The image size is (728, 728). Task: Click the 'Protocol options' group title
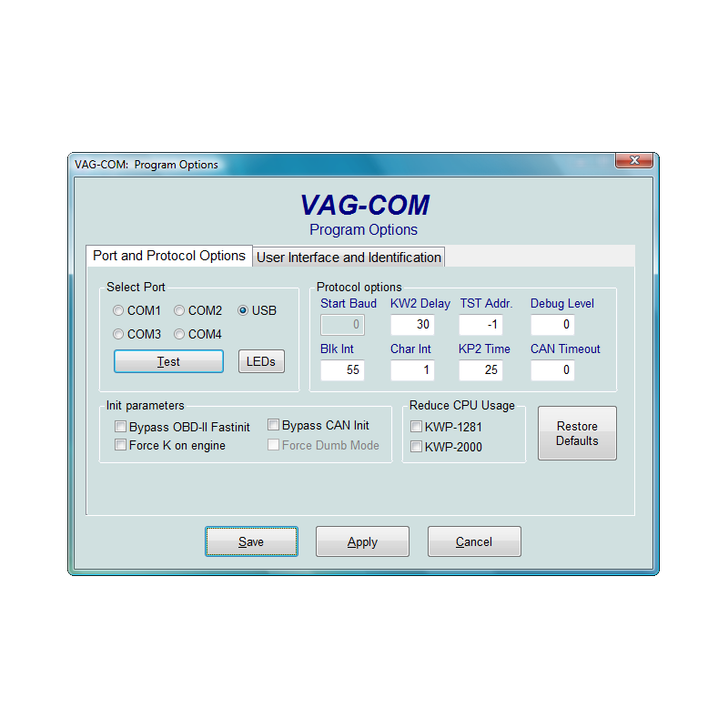click(359, 287)
